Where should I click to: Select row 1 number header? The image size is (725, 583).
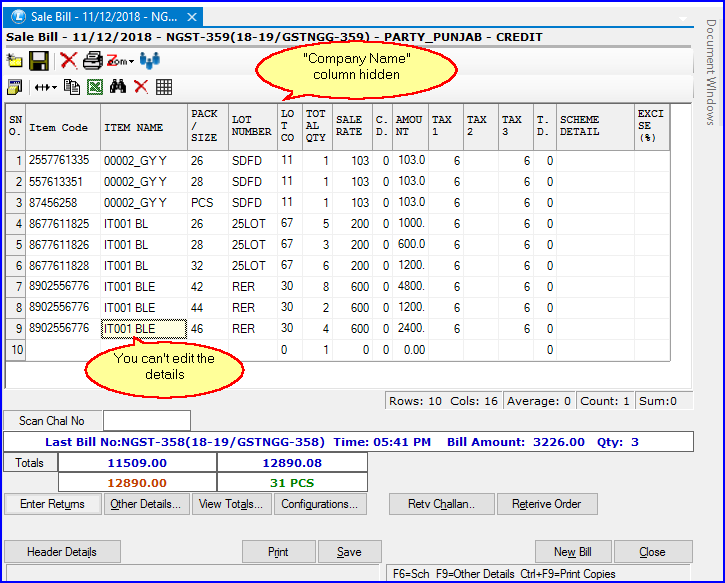pos(16,161)
